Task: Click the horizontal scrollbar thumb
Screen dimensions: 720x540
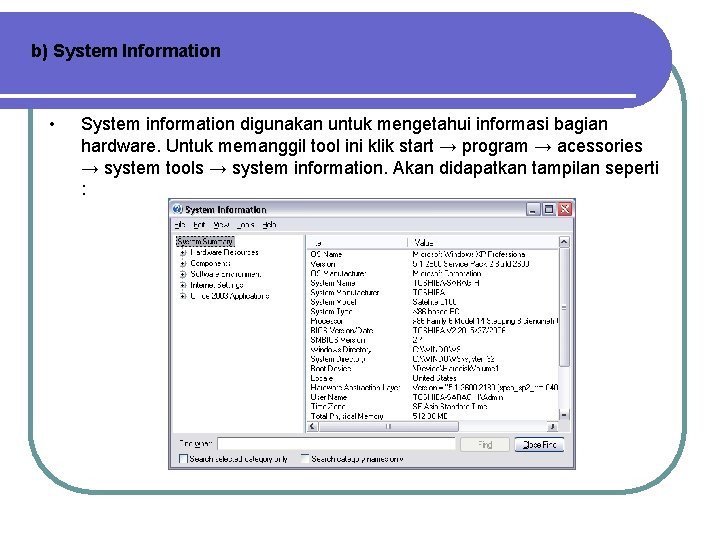Action: click(x=388, y=427)
